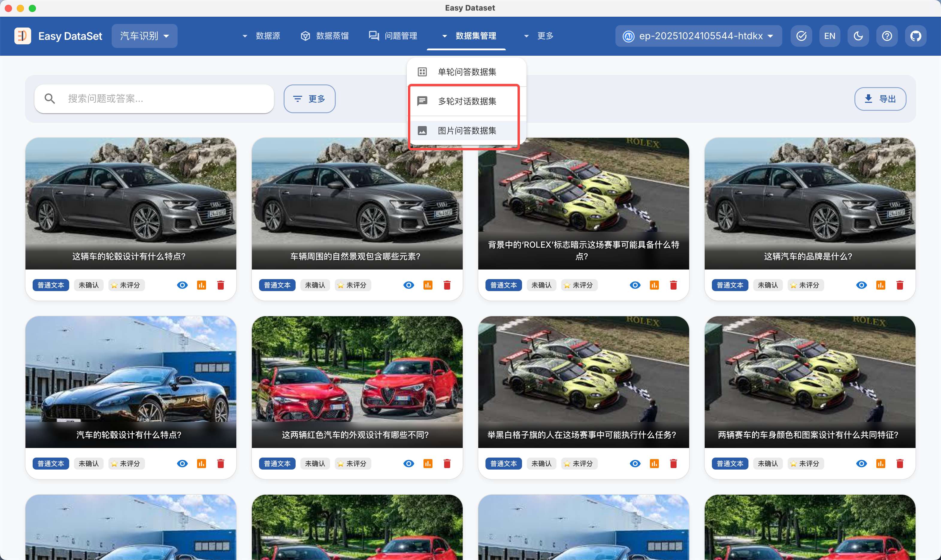Open the task checklist icon in header
941x560 pixels.
[801, 36]
